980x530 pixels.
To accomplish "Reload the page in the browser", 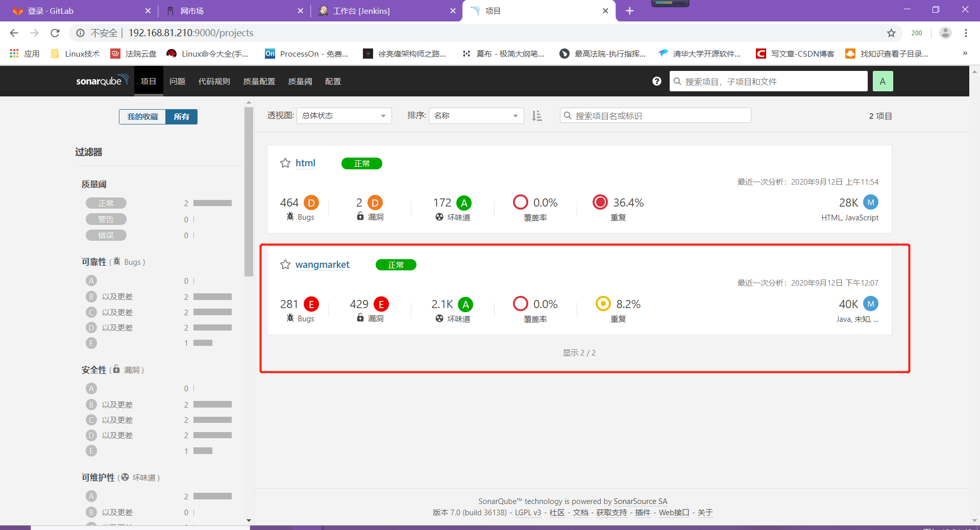I will click(55, 33).
